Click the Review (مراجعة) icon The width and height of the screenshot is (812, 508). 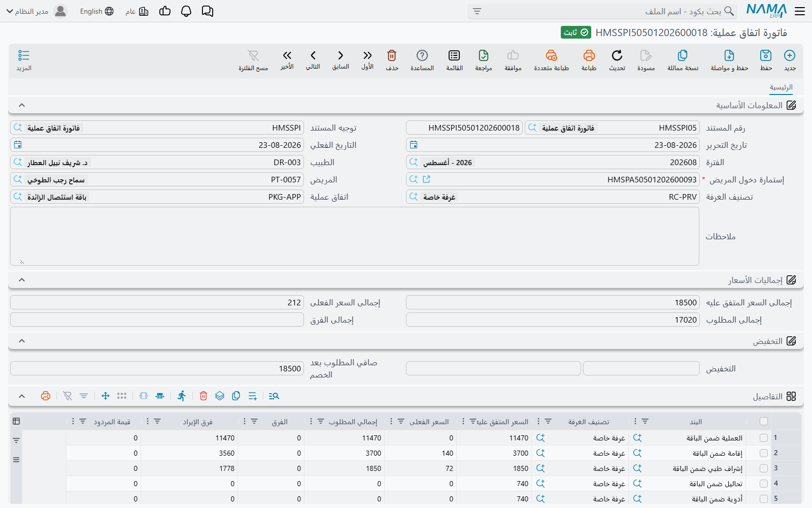point(484,55)
